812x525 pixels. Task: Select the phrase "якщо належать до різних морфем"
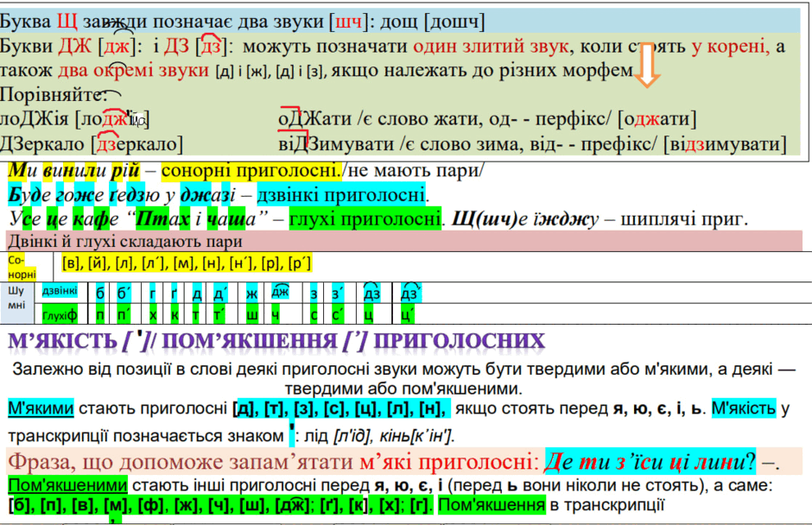coord(482,70)
